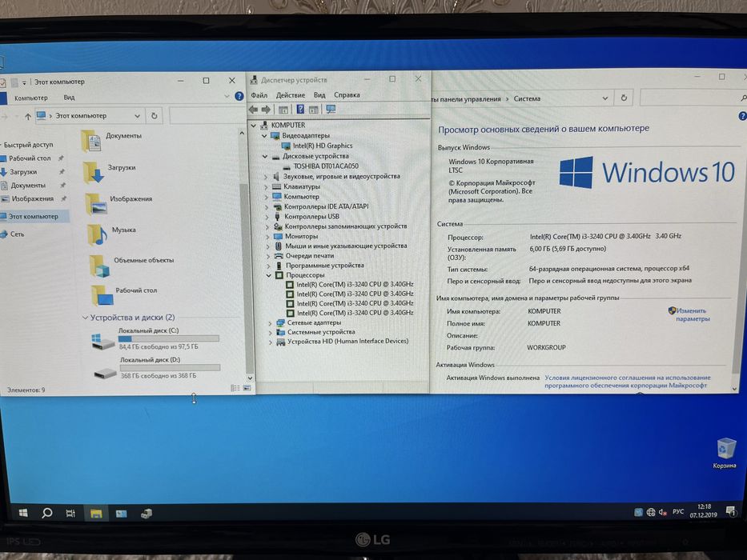This screenshot has height=560, width=747.
Task: Expand the Мониторы node
Action: (x=267, y=236)
